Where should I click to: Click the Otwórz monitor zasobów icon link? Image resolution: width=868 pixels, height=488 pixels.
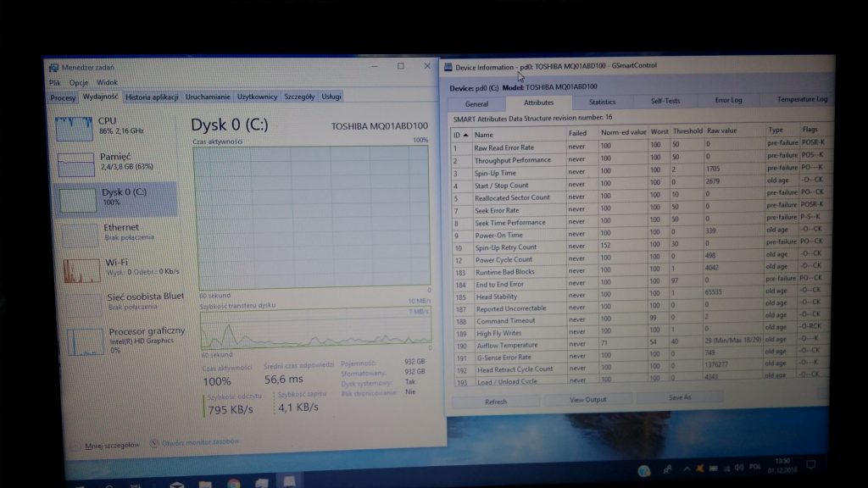click(154, 442)
